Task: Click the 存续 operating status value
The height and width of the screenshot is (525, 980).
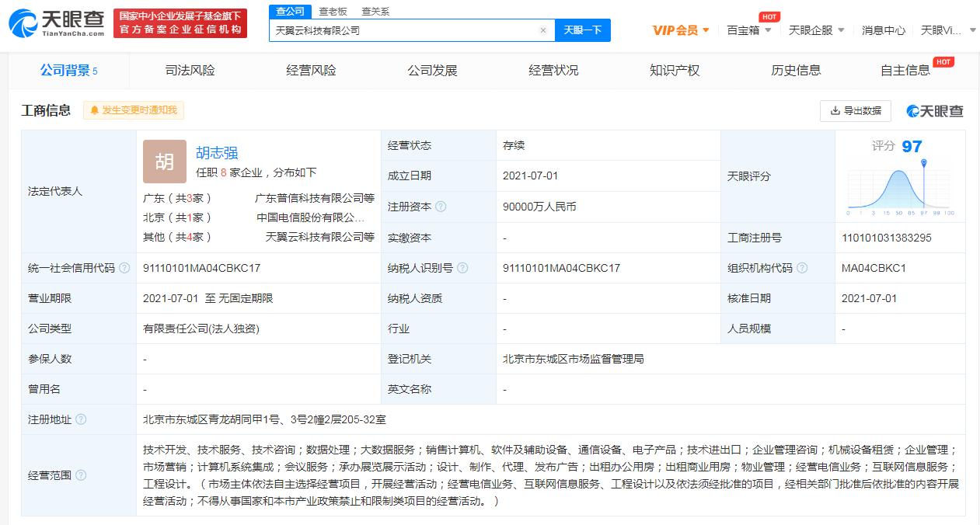Action: [514, 146]
